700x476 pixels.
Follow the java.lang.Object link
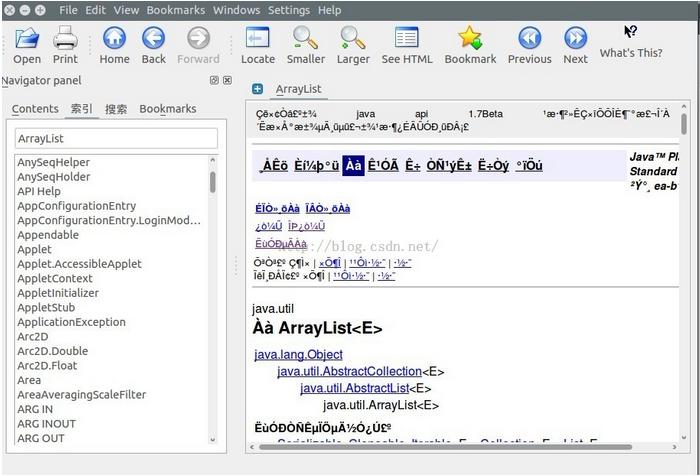click(298, 354)
